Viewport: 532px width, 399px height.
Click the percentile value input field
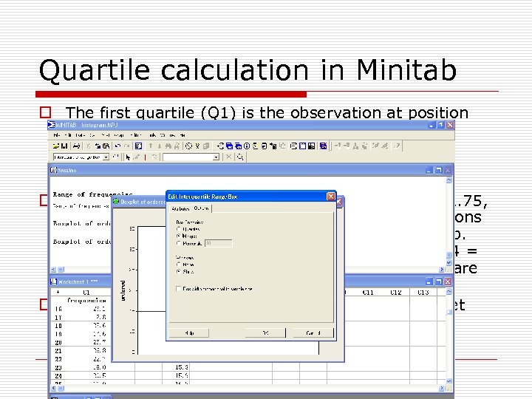(219, 243)
